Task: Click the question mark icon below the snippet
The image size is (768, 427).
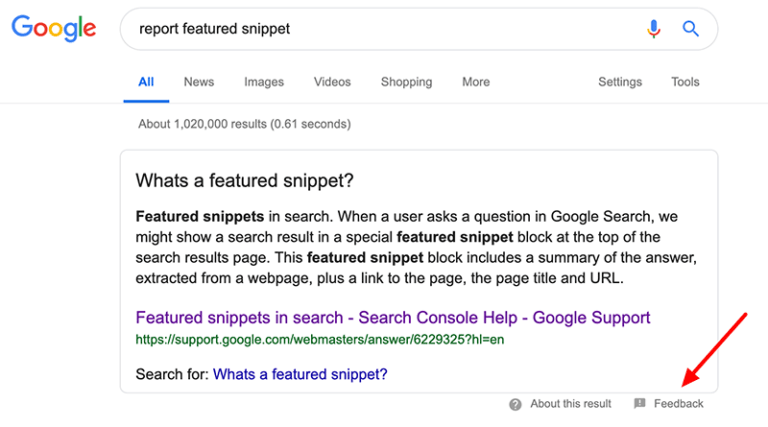Action: (x=515, y=404)
